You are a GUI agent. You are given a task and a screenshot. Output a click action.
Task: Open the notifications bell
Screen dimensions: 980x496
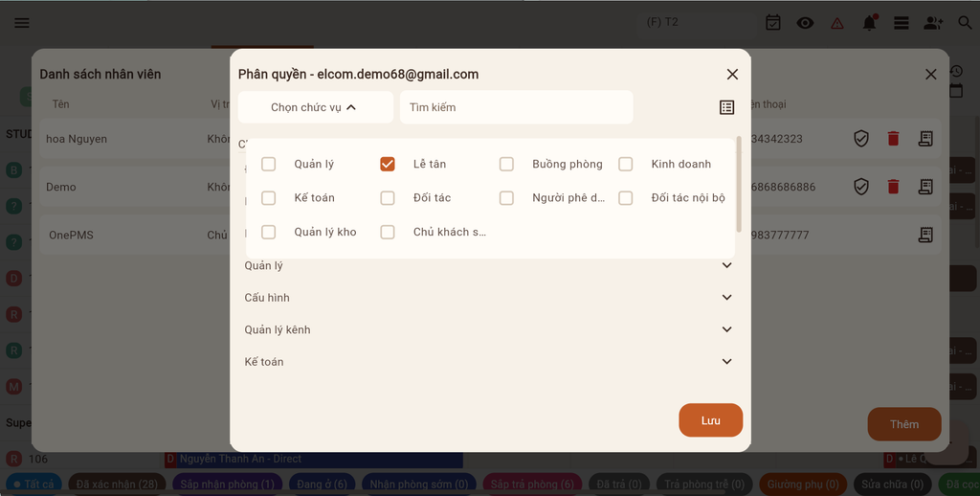(x=869, y=23)
